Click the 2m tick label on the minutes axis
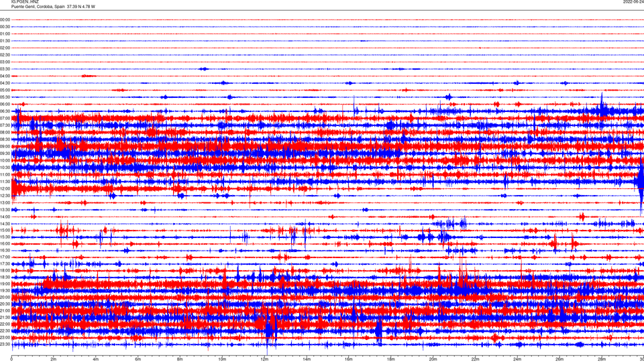The width and height of the screenshot is (644, 362). [54, 359]
